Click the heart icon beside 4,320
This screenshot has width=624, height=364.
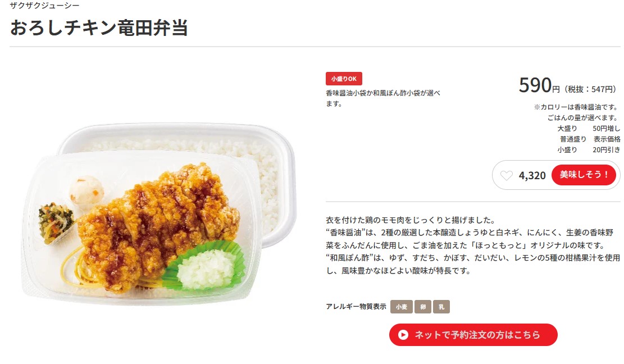pos(506,175)
